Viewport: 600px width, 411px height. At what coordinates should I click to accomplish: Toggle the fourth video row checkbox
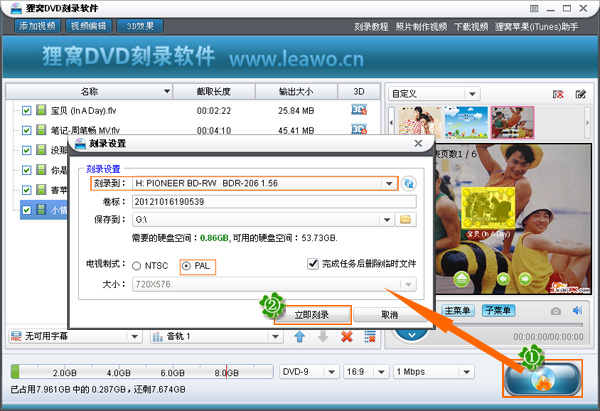[26, 170]
